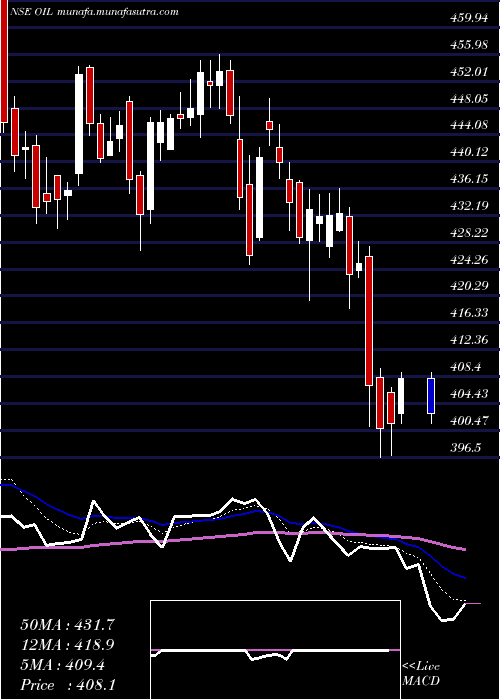Click the 444.08 price axis label

click(x=469, y=125)
